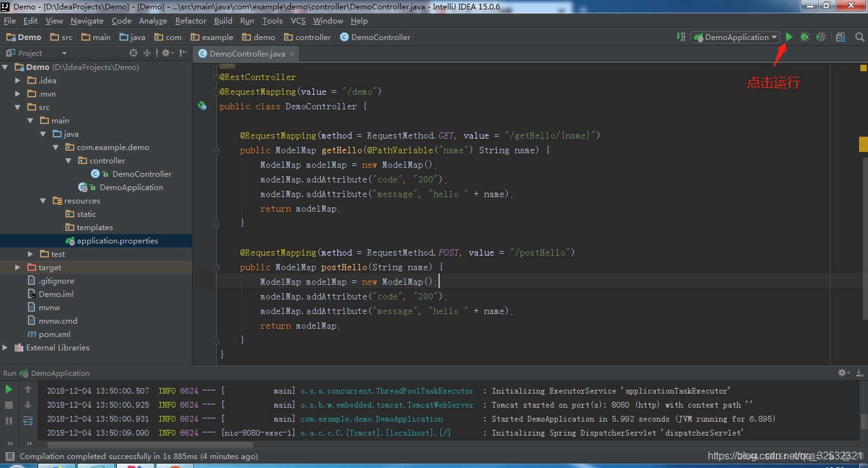
Task: Click the compilation completed status message
Action: click(x=139, y=456)
